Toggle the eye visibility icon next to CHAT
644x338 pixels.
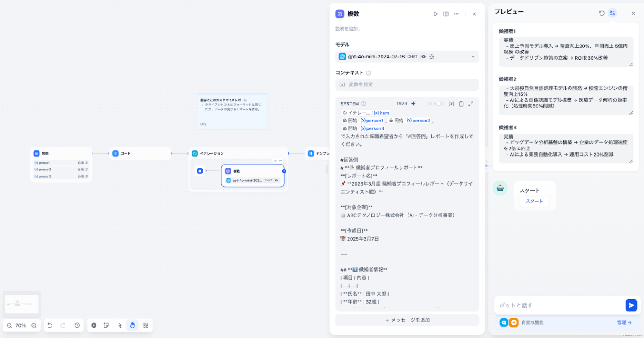click(x=423, y=56)
